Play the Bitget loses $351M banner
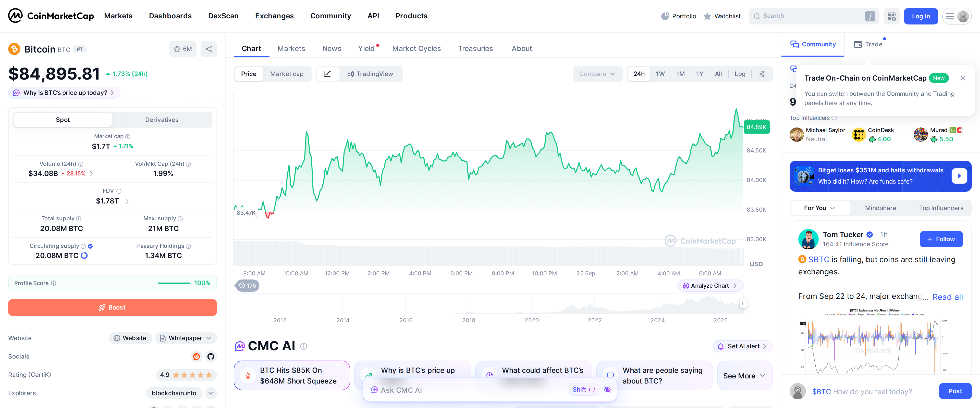Viewport: 980px width, 408px height. coord(960,176)
